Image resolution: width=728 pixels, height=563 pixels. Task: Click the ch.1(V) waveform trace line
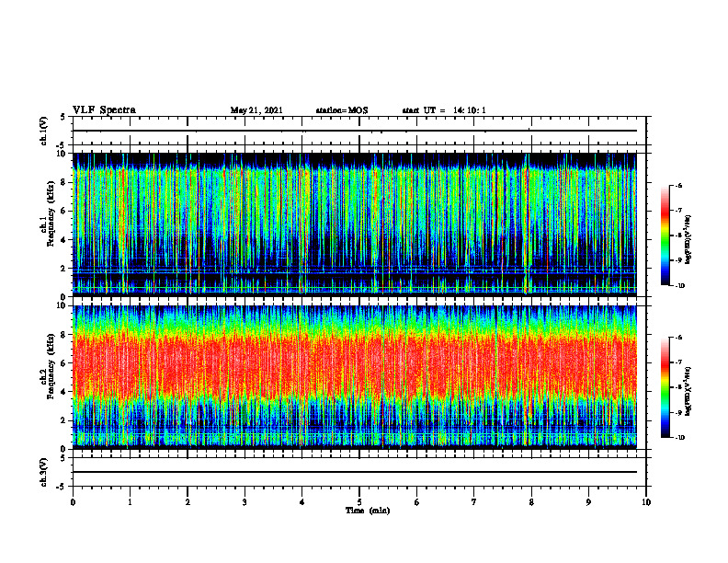coord(355,131)
